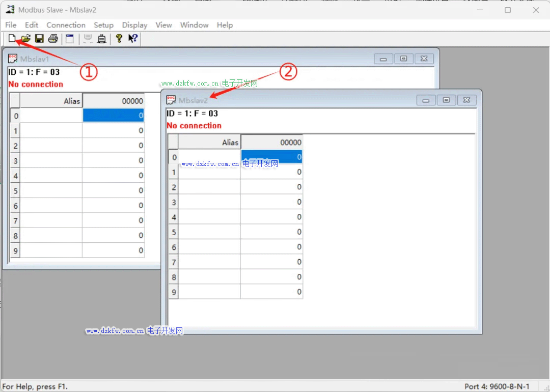This screenshot has width=550, height=392.
Task: Open the View menu
Action: point(164,25)
